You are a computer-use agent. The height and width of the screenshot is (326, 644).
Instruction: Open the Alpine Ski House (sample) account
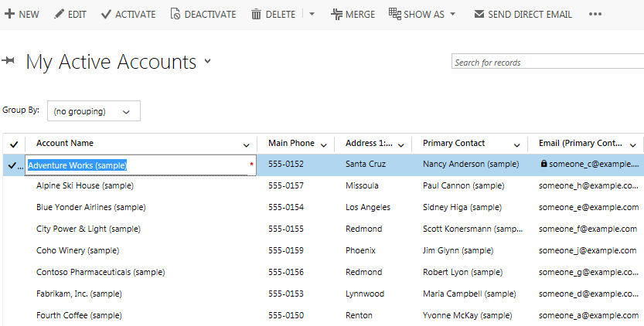(x=85, y=185)
